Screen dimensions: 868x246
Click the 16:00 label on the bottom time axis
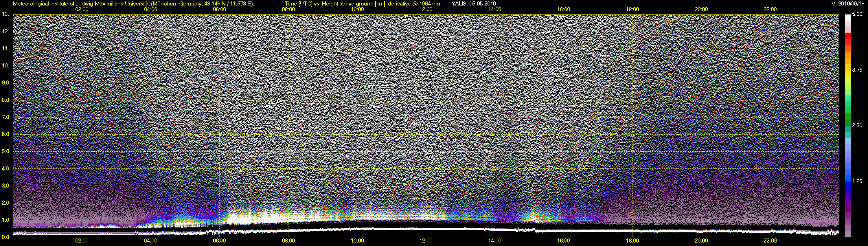(x=564, y=241)
